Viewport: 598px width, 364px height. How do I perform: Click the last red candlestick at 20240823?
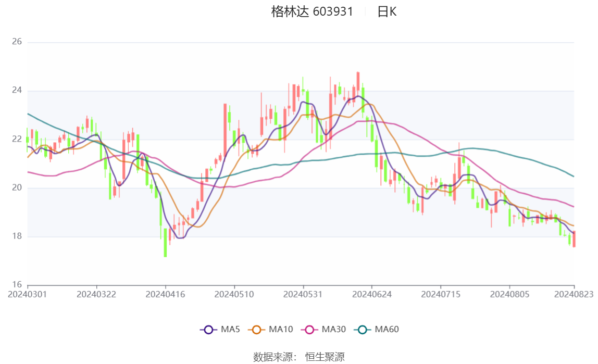pyautogui.click(x=574, y=239)
